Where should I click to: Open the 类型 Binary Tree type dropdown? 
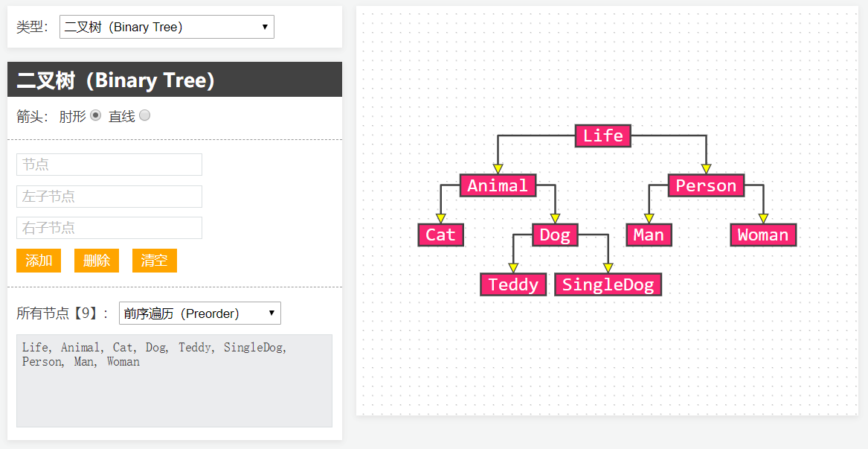pos(167,27)
